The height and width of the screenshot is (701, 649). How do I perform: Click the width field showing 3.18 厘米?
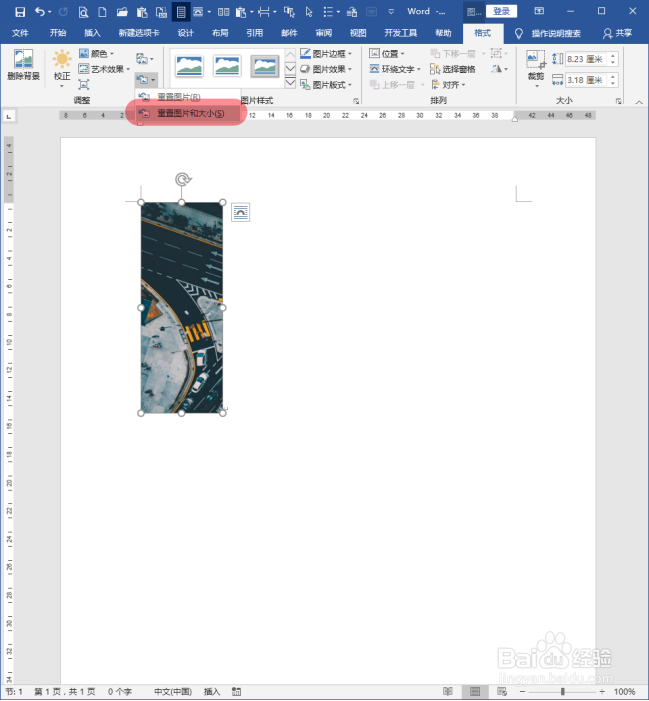pos(586,80)
